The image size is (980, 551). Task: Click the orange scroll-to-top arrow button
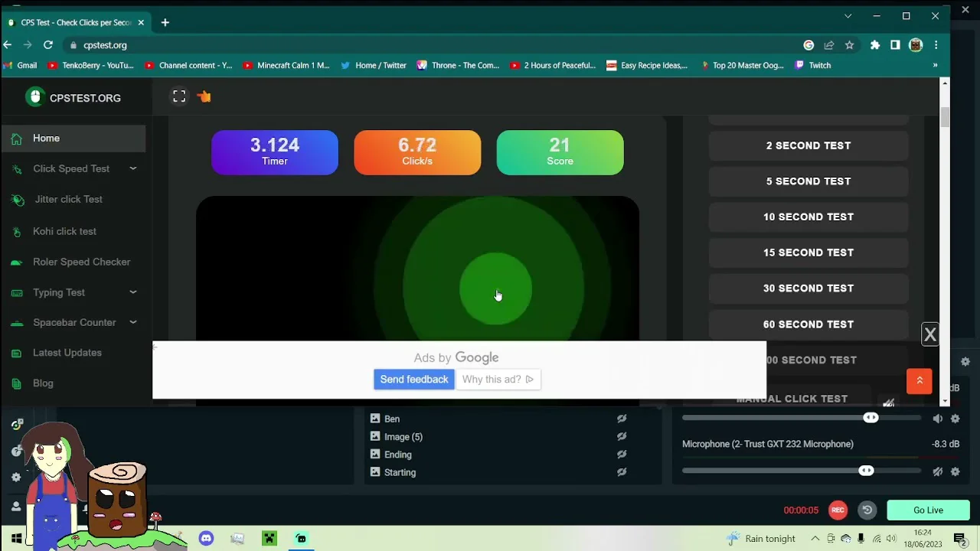[919, 380]
